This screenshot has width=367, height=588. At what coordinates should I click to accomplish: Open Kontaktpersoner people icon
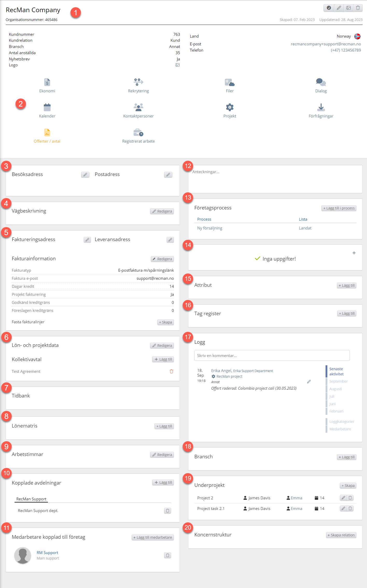click(x=138, y=108)
